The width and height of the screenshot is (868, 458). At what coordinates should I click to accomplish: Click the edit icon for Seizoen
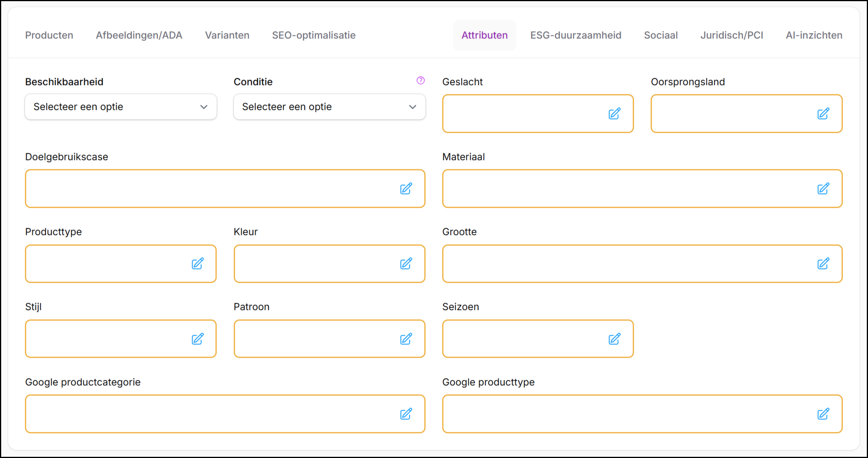614,339
